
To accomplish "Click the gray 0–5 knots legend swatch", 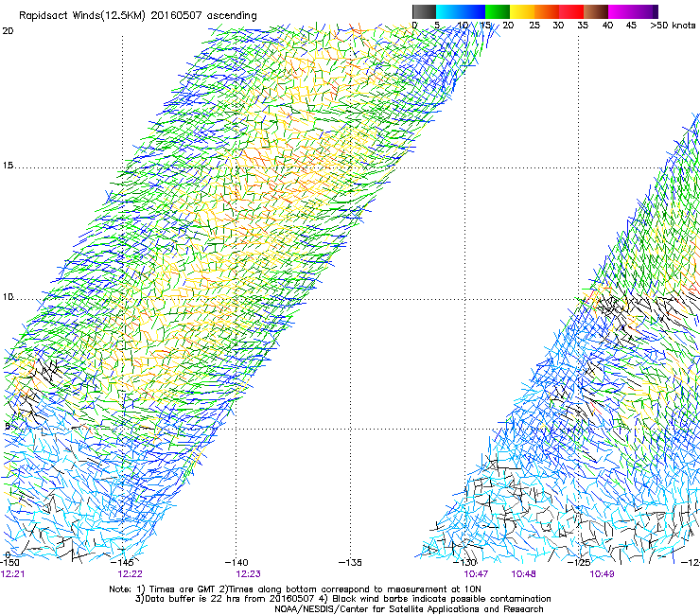I will [424, 11].
